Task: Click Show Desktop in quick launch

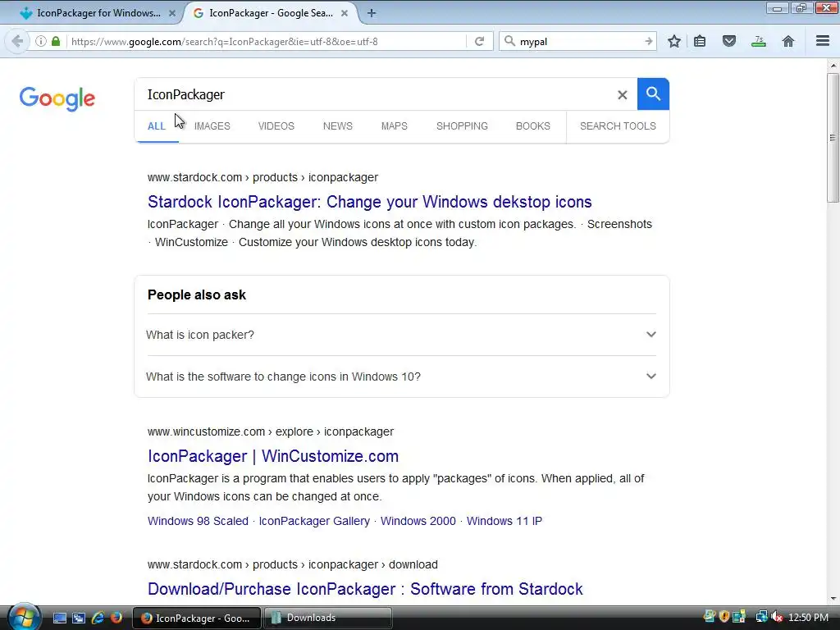Action: coord(59,618)
